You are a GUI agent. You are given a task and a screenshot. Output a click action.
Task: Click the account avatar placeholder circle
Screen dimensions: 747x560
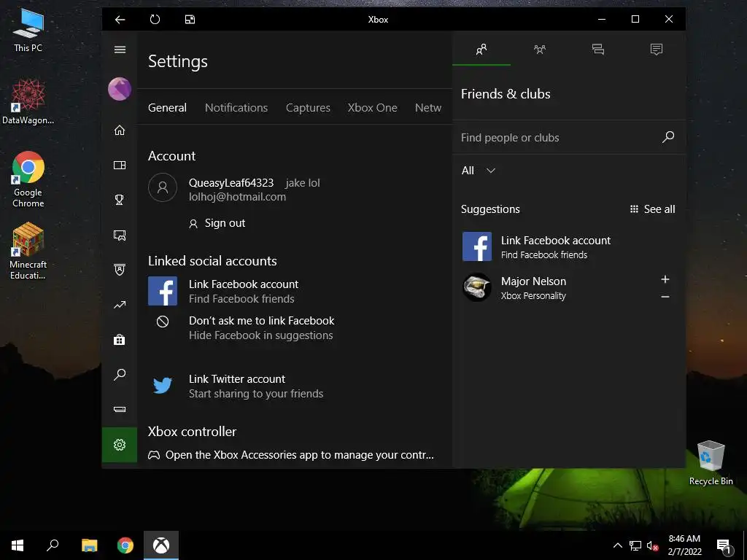coord(163,187)
